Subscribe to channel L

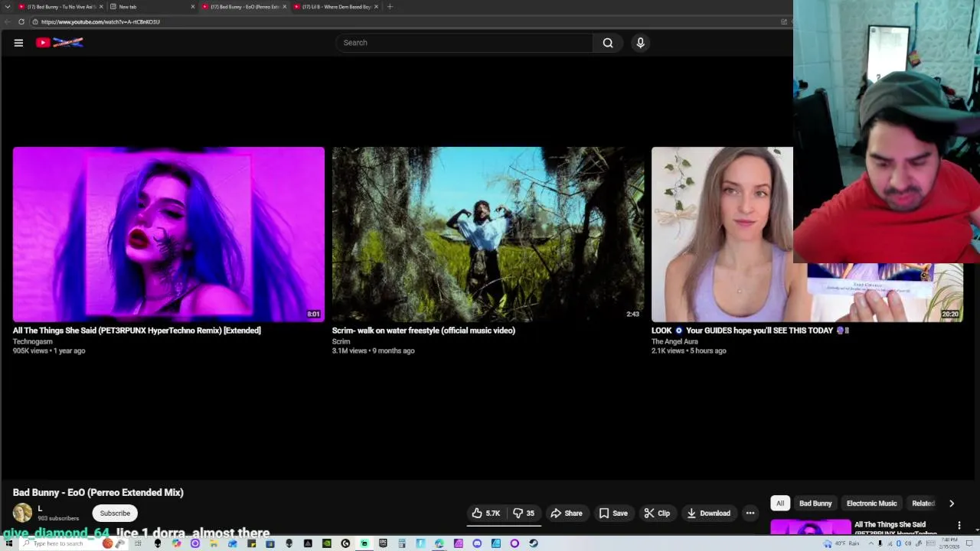tap(115, 514)
